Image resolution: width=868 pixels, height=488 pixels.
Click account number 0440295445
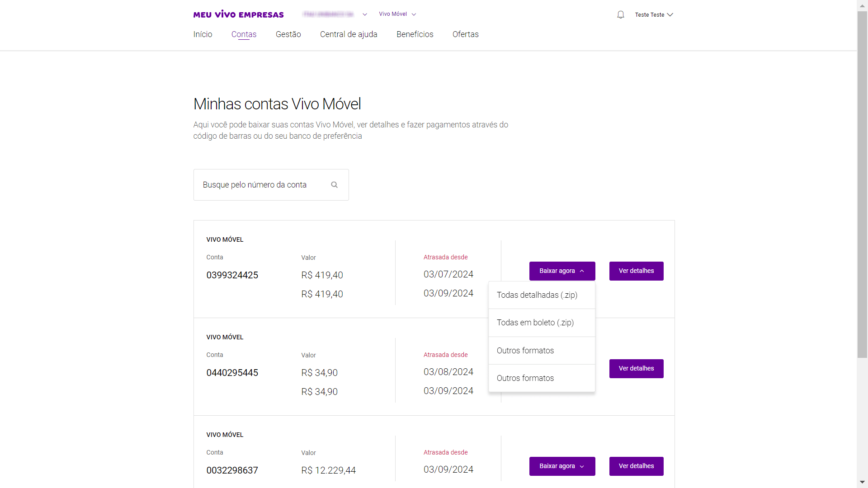[232, 373]
